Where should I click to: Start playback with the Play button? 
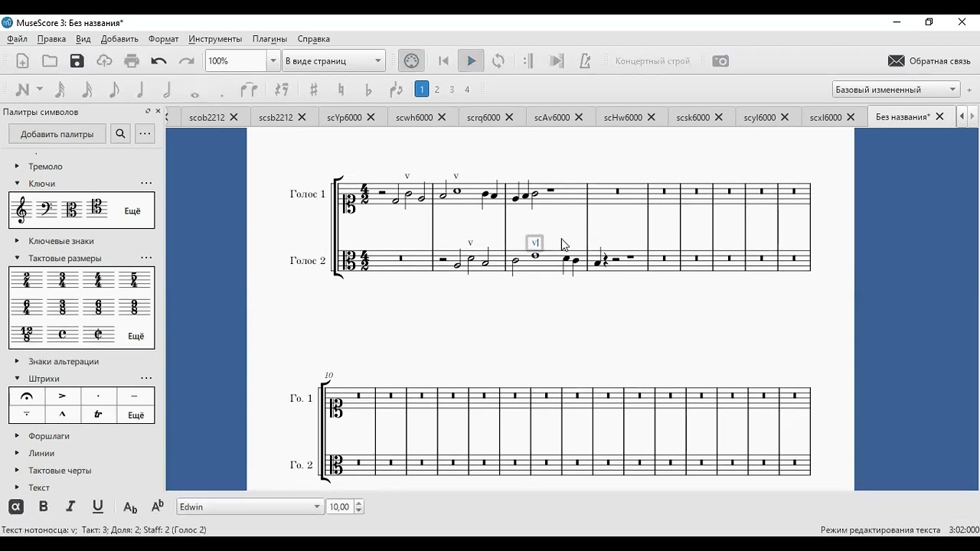click(471, 61)
